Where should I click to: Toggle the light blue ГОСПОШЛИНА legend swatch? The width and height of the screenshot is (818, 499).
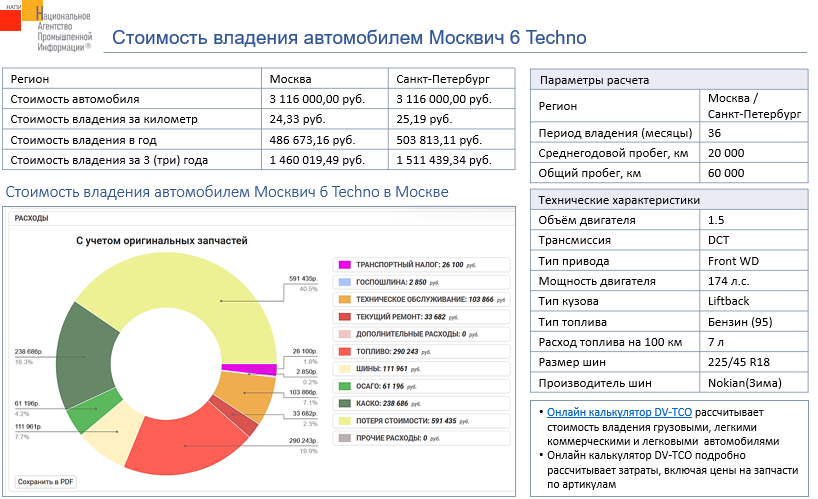point(344,282)
